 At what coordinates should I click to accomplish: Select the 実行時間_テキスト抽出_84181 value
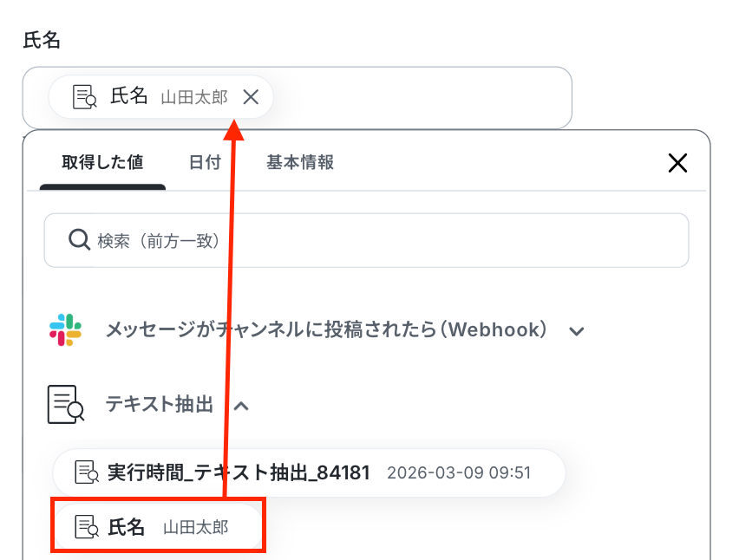point(309,472)
